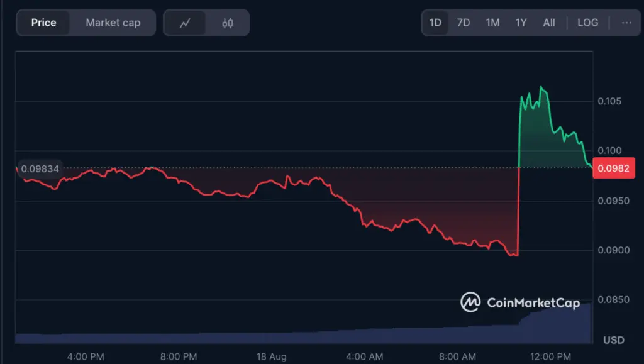Switch to the Price tab
This screenshot has height=364, width=644.
coord(44,22)
